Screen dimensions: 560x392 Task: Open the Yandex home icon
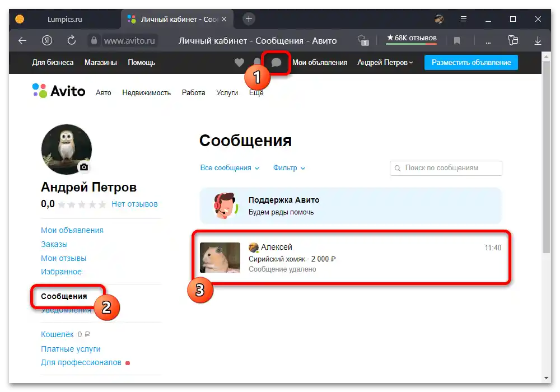pyautogui.click(x=47, y=41)
